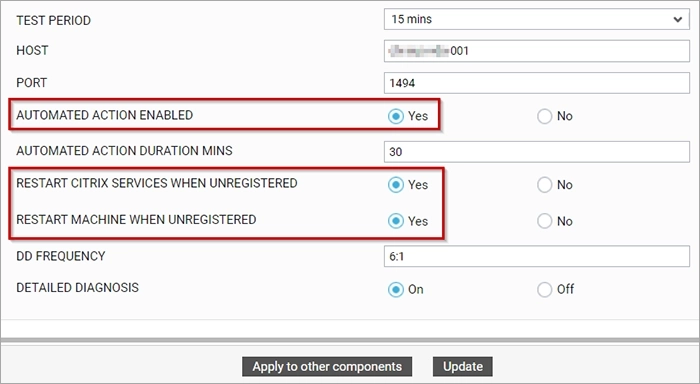Open the TEST PERIOD dropdown showing 15 mins

point(537,19)
